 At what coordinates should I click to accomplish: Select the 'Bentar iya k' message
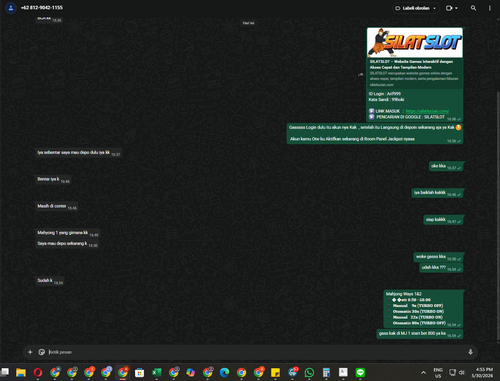53,180
